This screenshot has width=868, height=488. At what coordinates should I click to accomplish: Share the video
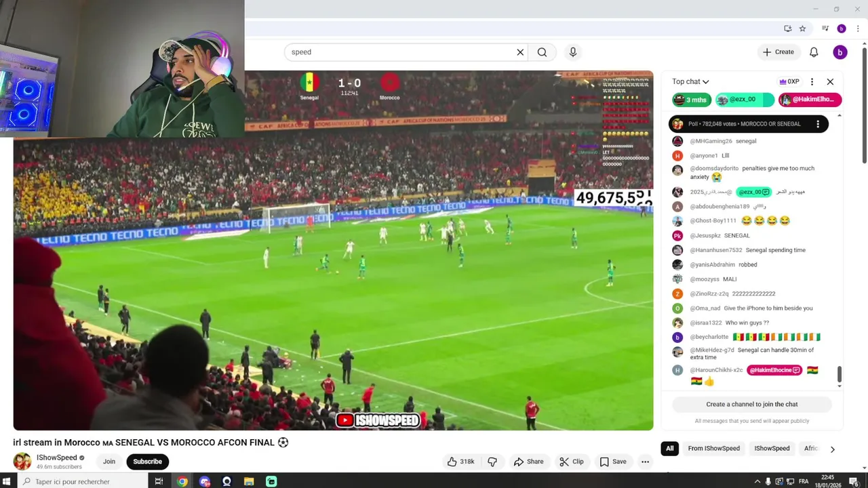click(x=528, y=462)
